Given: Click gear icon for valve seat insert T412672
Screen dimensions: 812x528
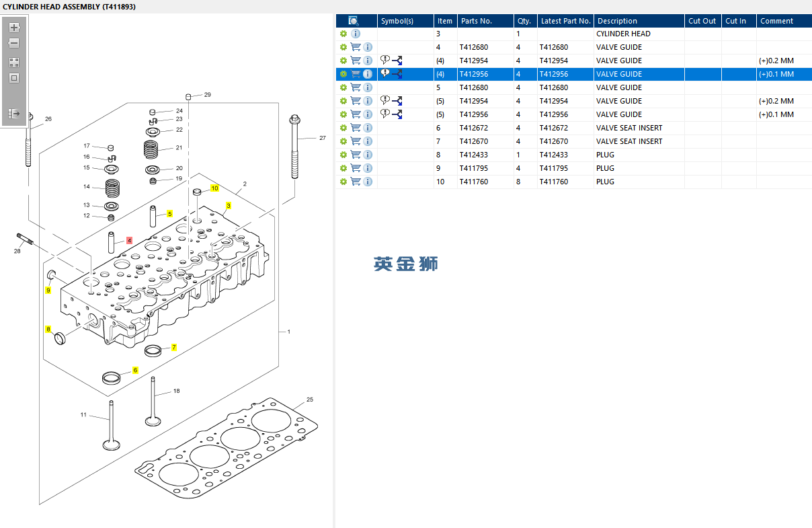Looking at the screenshot, I should click(x=343, y=128).
